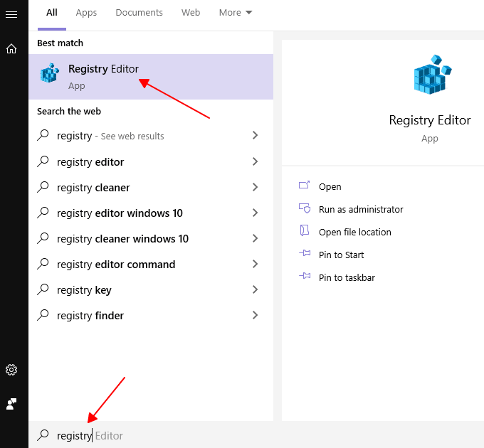The height and width of the screenshot is (448, 484).
Task: Click 'registry key' suggestion text
Action: pyautogui.click(x=84, y=290)
